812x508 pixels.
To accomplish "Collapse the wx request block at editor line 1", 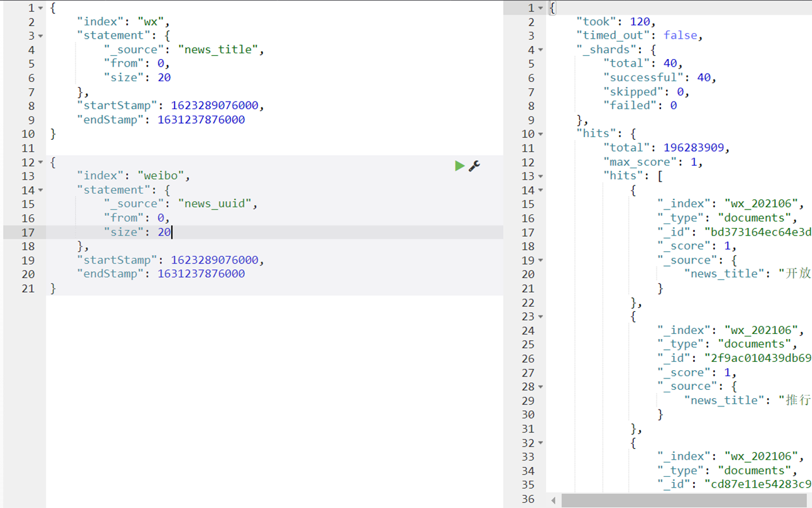I will pyautogui.click(x=41, y=8).
